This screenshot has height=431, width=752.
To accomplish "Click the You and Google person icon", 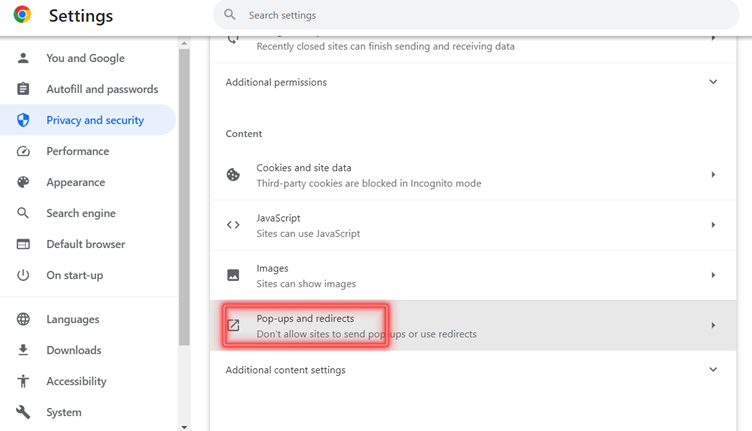I will coord(23,58).
